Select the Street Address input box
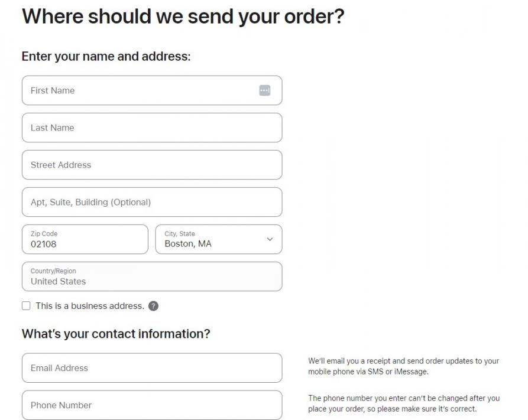The width and height of the screenshot is (528, 420). pos(152,165)
